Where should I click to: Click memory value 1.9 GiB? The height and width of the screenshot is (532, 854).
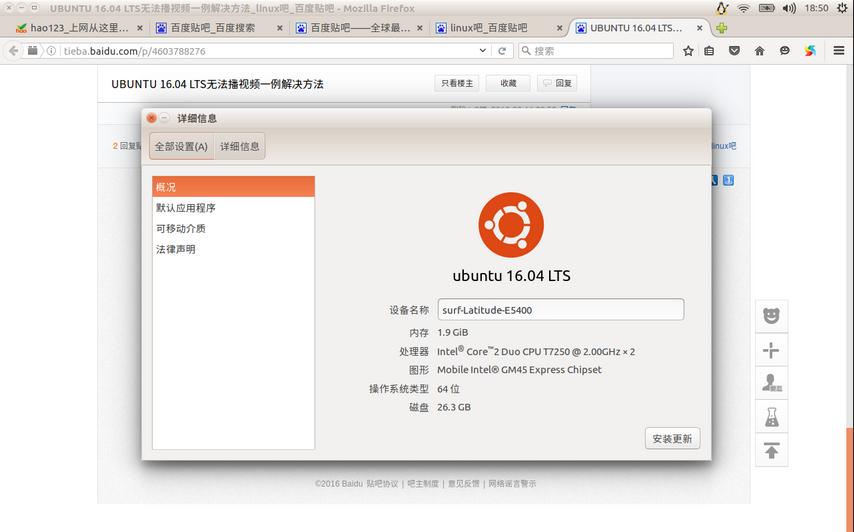pos(453,332)
